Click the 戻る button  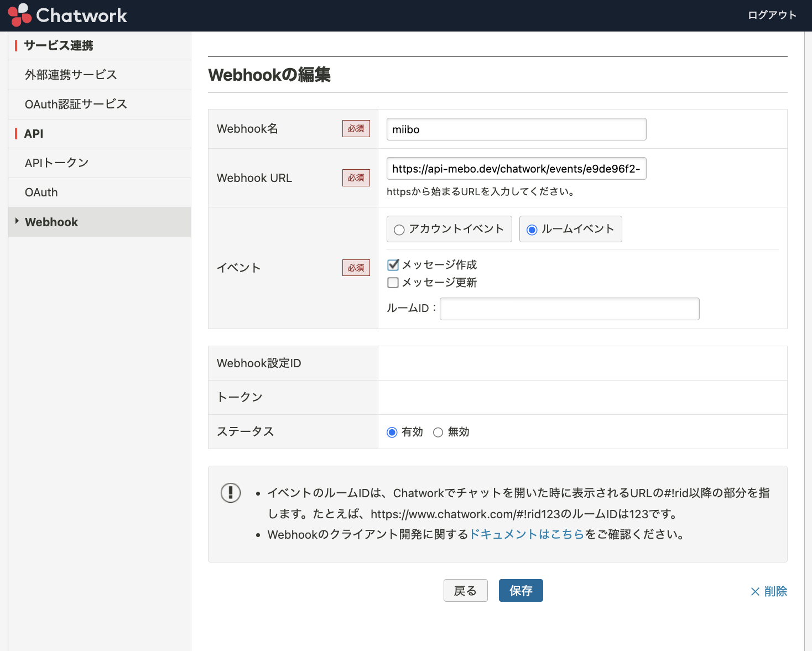pyautogui.click(x=465, y=590)
